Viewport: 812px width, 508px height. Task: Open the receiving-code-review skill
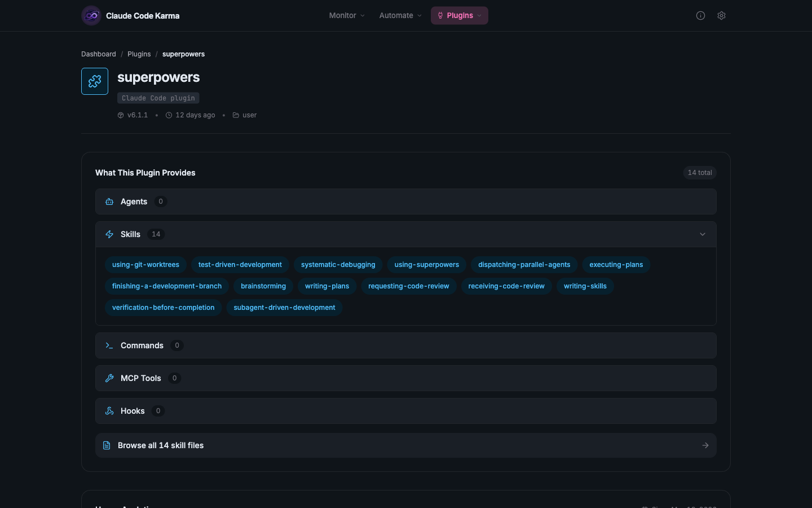click(x=506, y=286)
